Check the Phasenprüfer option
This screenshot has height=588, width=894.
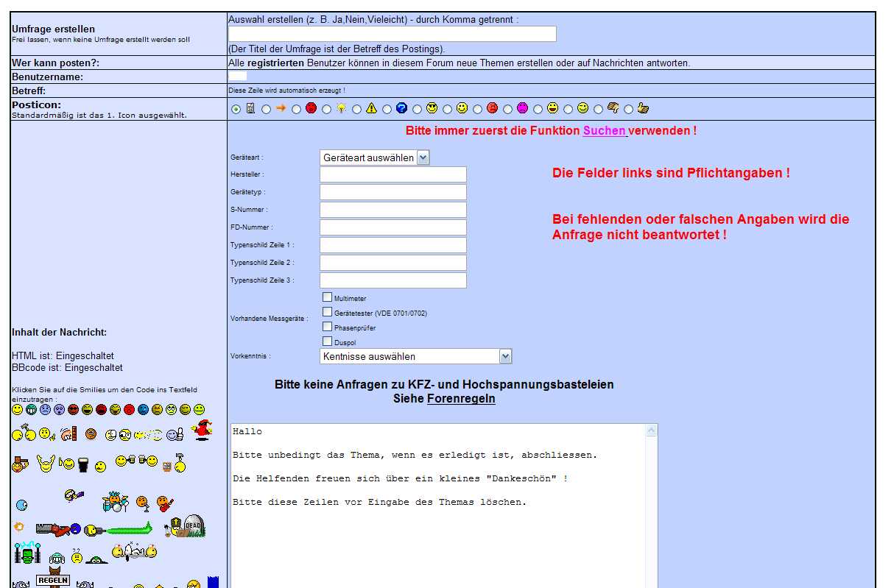pyautogui.click(x=327, y=326)
